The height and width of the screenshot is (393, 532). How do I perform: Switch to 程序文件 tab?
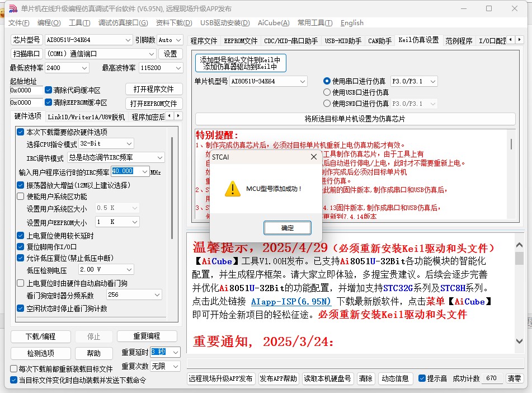[204, 41]
